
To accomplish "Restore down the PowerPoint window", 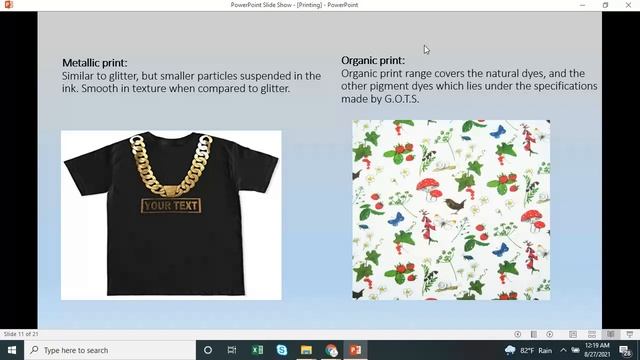I will coord(605,5).
